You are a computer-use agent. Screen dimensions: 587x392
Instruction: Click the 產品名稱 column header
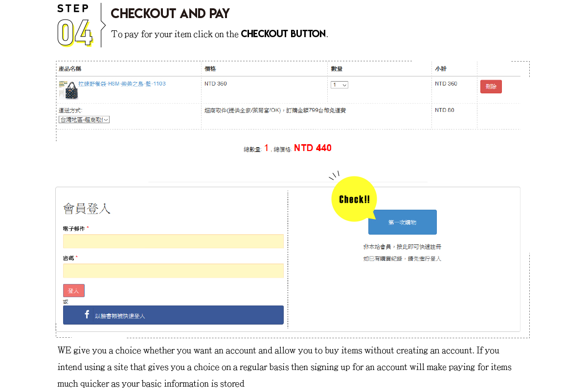[70, 69]
